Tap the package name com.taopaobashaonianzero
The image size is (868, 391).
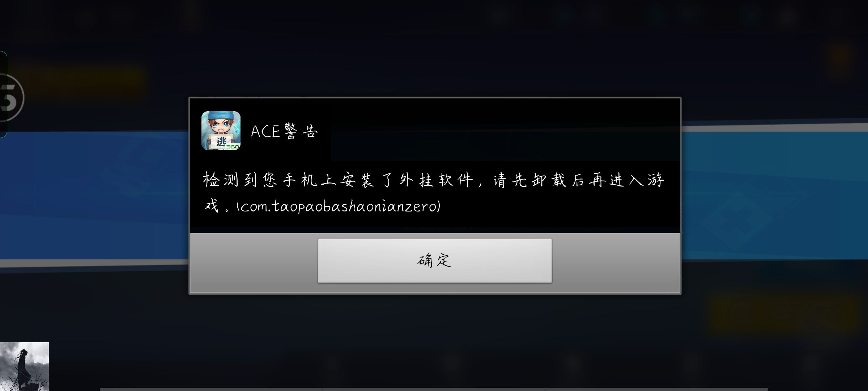point(339,206)
